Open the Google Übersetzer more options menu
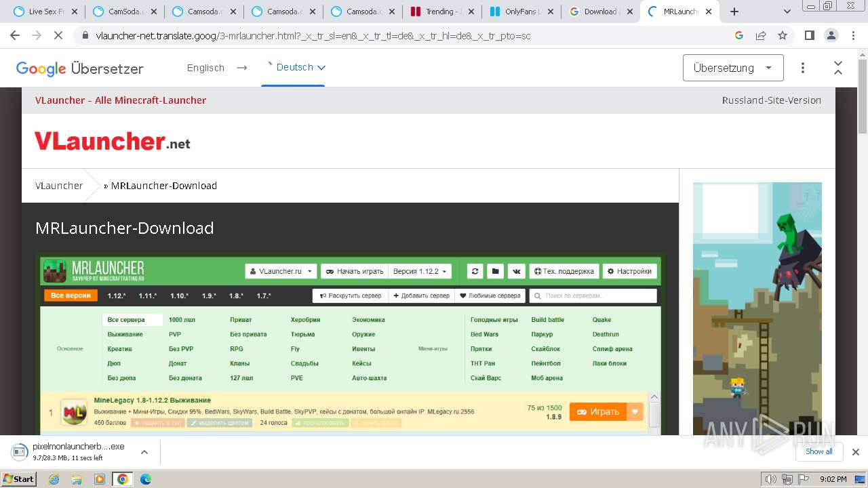 point(803,68)
